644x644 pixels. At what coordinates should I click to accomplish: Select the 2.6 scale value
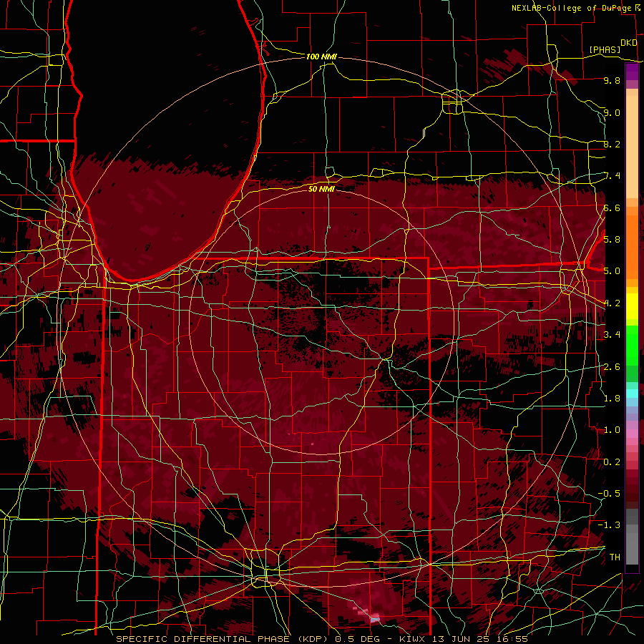[612, 366]
